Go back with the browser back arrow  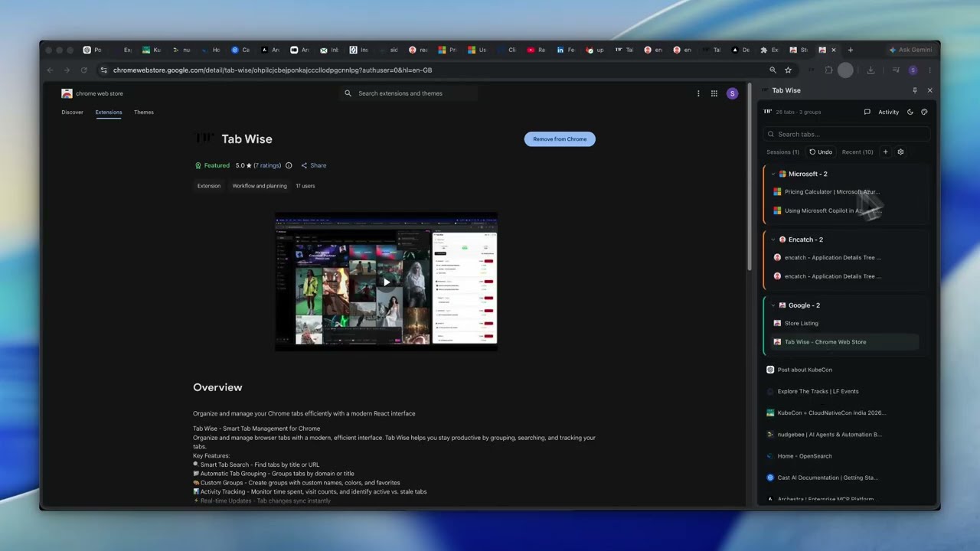[51, 70]
